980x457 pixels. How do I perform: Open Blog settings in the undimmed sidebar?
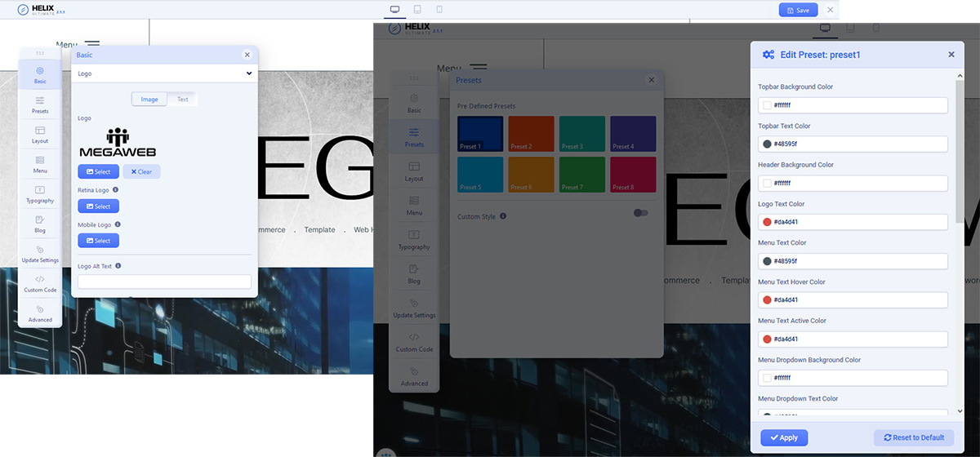[x=40, y=224]
